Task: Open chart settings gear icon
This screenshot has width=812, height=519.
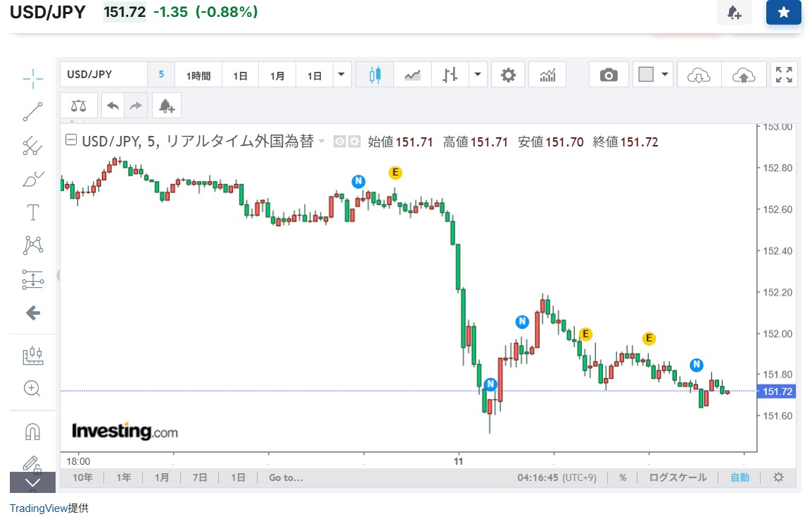Action: click(x=508, y=75)
